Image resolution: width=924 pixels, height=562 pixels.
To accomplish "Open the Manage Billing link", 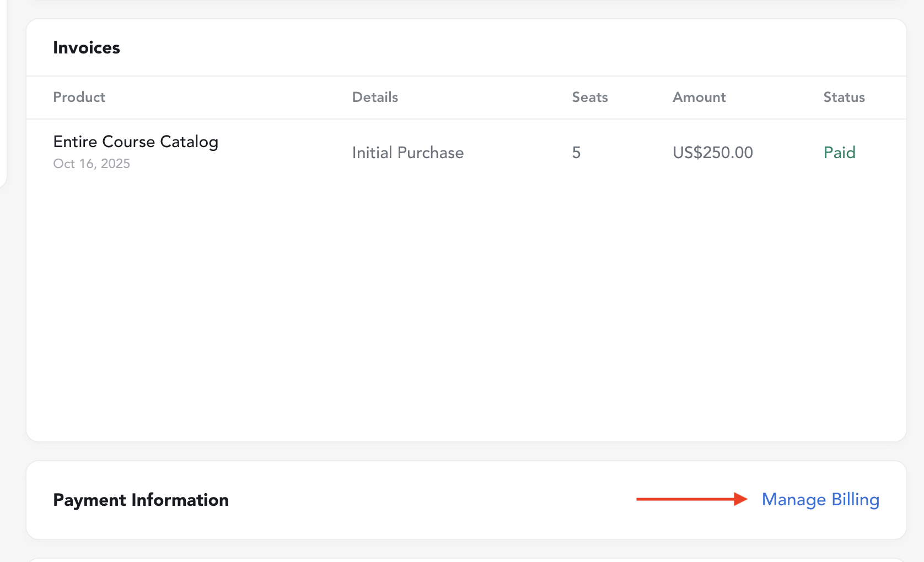I will [x=820, y=500].
